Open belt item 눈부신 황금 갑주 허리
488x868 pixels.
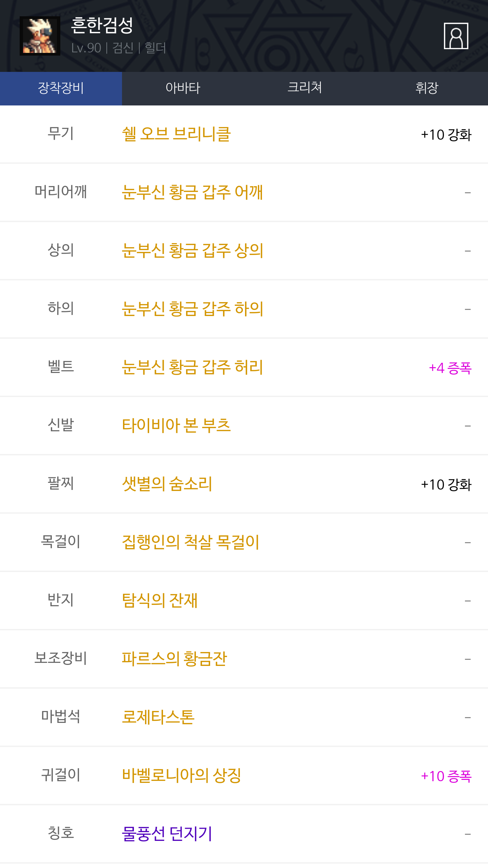pos(192,368)
